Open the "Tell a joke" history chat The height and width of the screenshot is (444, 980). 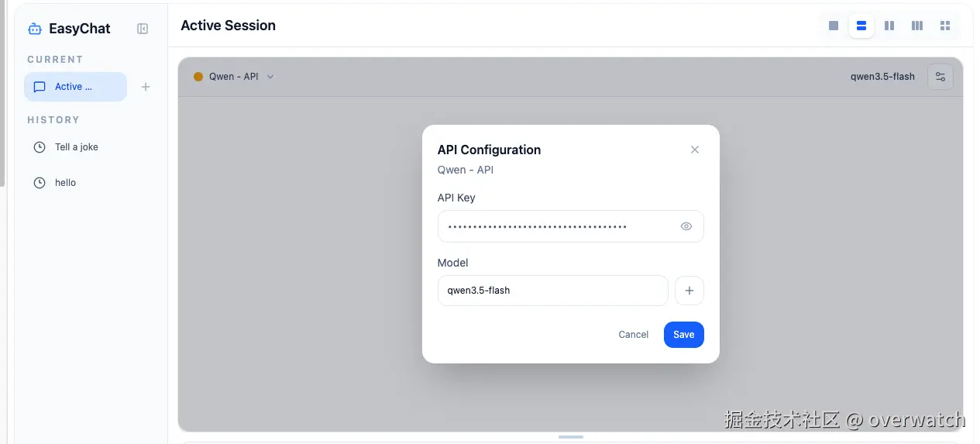click(x=76, y=147)
